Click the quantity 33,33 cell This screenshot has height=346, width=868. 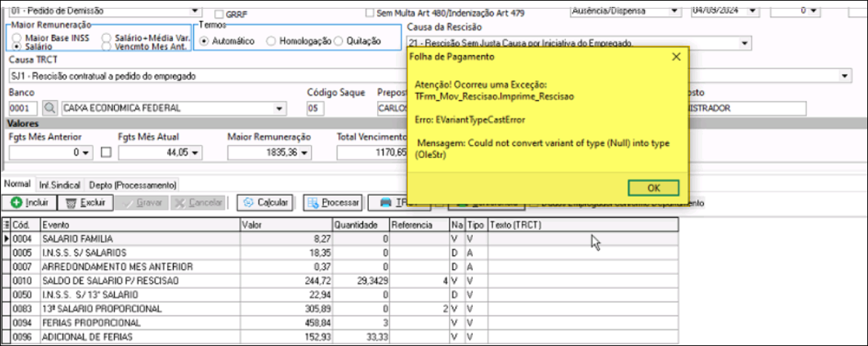pos(361,336)
